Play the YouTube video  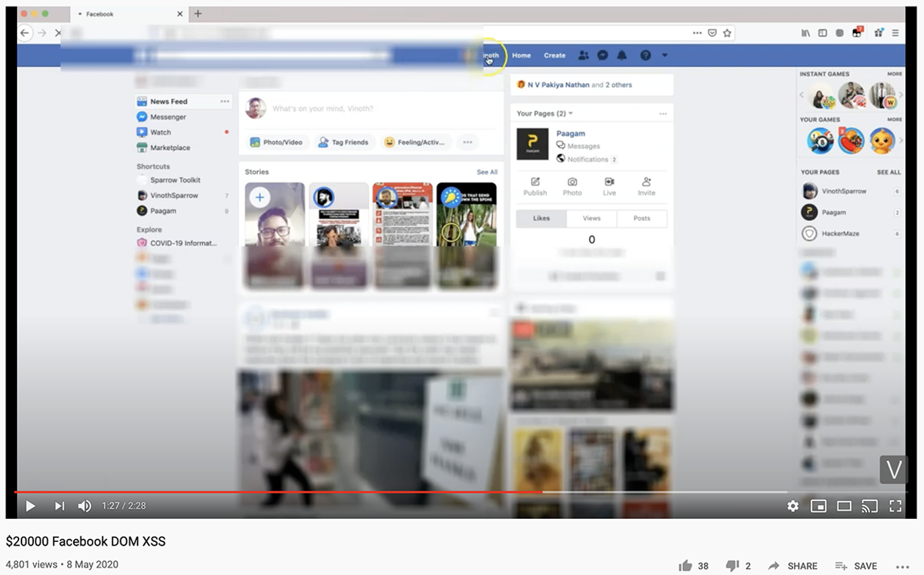coord(30,506)
